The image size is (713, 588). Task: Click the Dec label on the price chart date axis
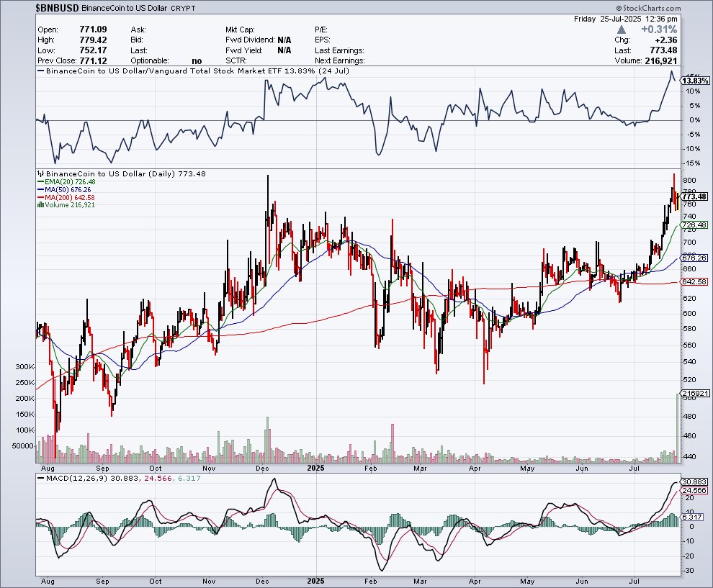[x=262, y=468]
